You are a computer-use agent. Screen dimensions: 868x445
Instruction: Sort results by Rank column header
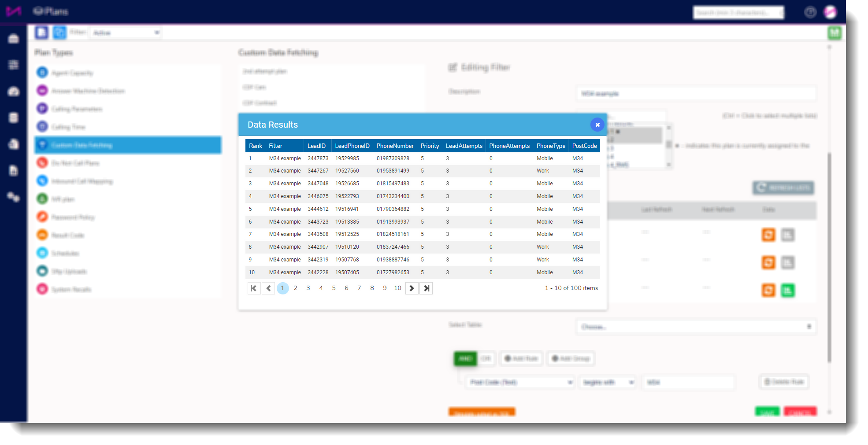coord(256,146)
